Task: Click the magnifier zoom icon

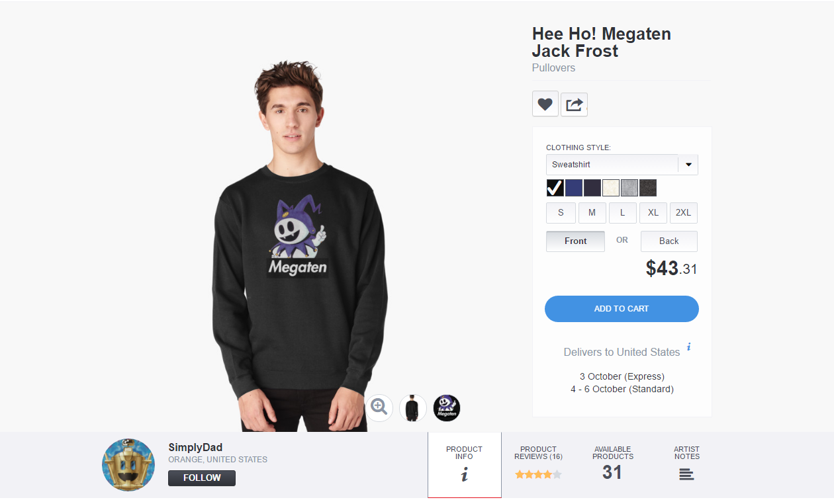Action: (379, 407)
